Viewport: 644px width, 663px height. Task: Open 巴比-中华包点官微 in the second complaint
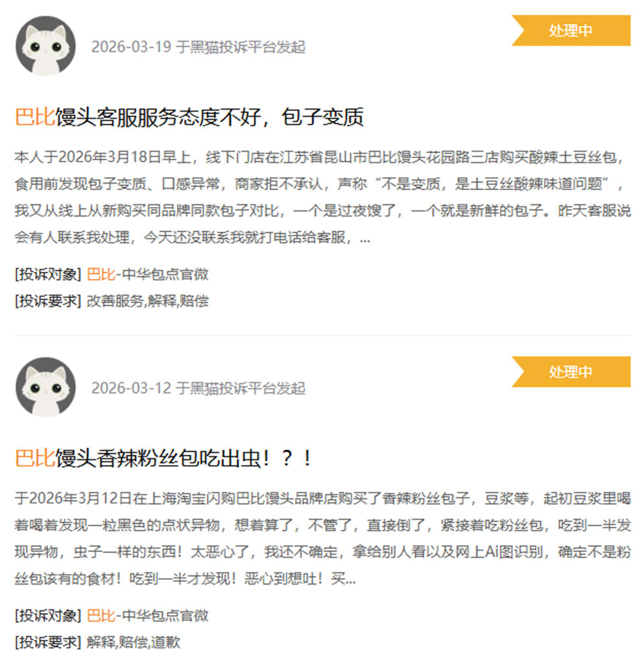[x=147, y=616]
